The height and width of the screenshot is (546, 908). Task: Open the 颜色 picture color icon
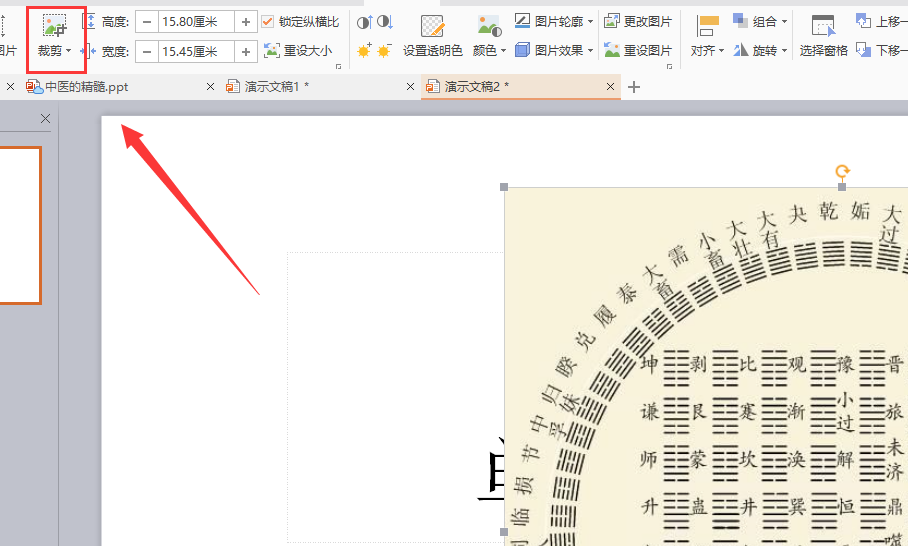(x=489, y=26)
